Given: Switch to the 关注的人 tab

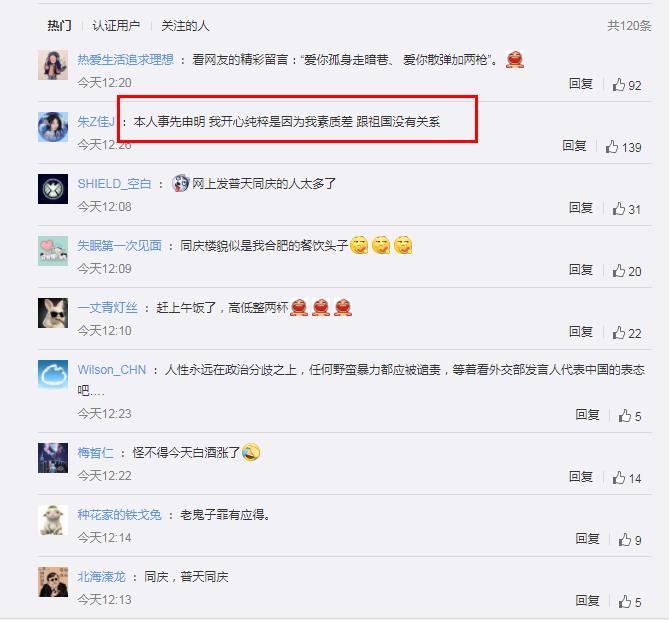Looking at the screenshot, I should [x=185, y=26].
